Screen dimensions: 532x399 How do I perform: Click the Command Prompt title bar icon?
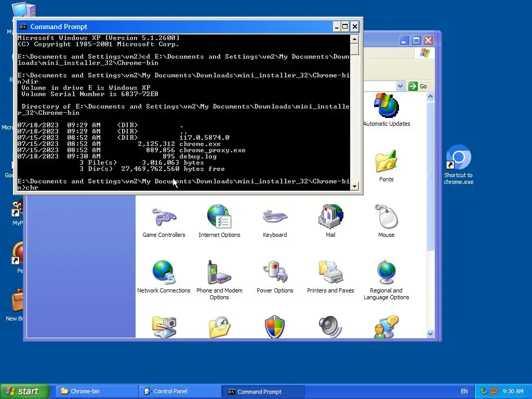[23, 26]
